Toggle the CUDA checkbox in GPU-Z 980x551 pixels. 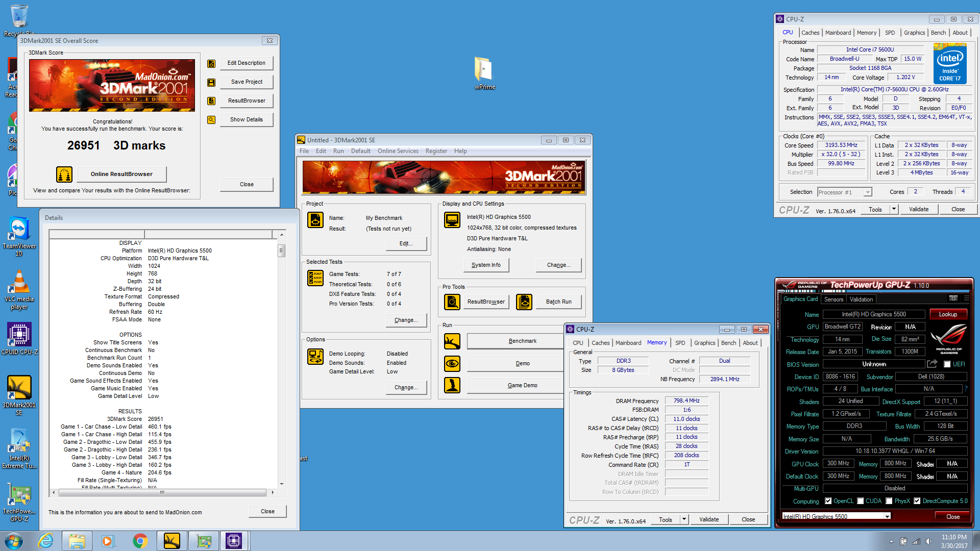coord(861,501)
